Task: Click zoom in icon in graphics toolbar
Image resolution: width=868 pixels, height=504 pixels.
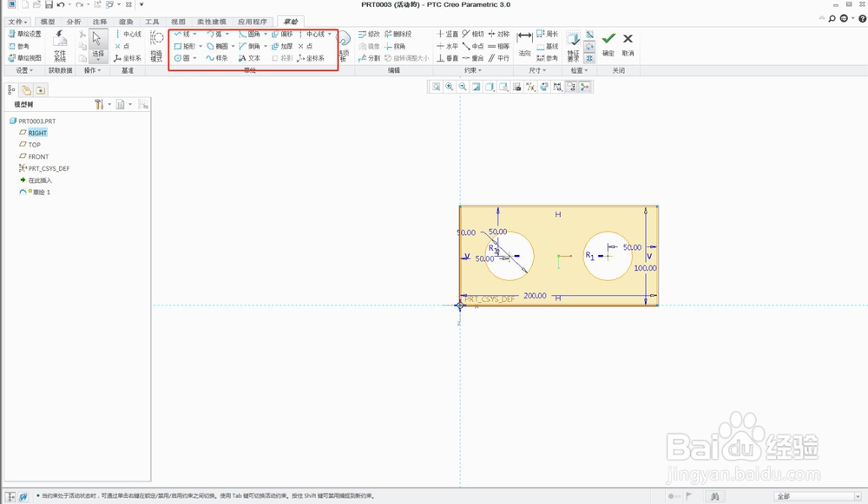Action: point(450,87)
